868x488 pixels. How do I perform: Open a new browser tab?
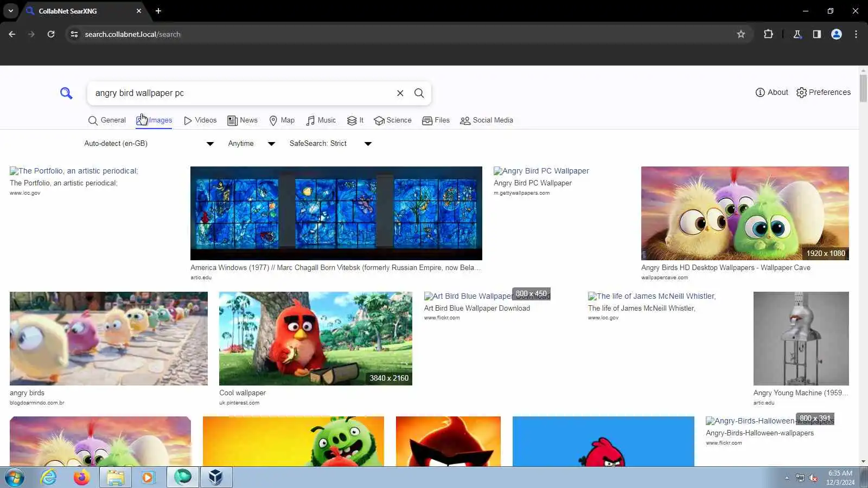[158, 11]
